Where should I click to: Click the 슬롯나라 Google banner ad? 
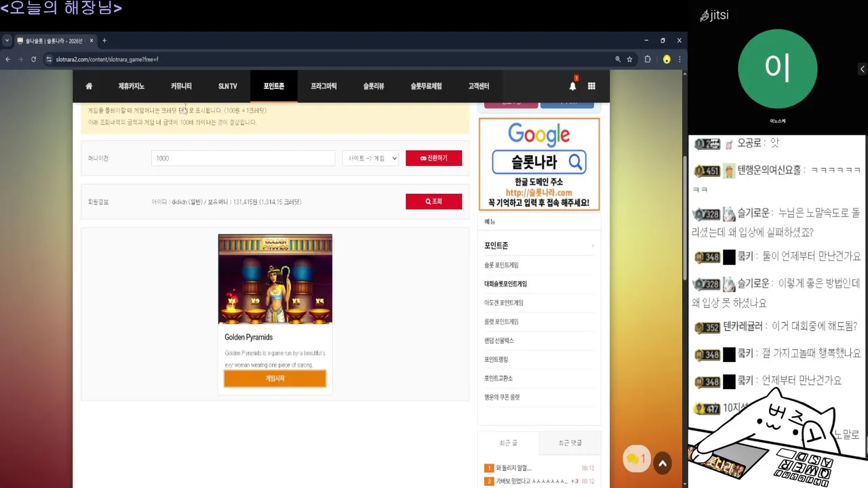click(539, 164)
